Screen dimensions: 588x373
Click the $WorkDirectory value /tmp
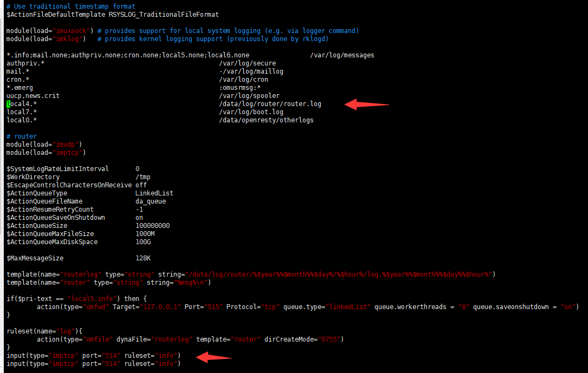pos(143,177)
